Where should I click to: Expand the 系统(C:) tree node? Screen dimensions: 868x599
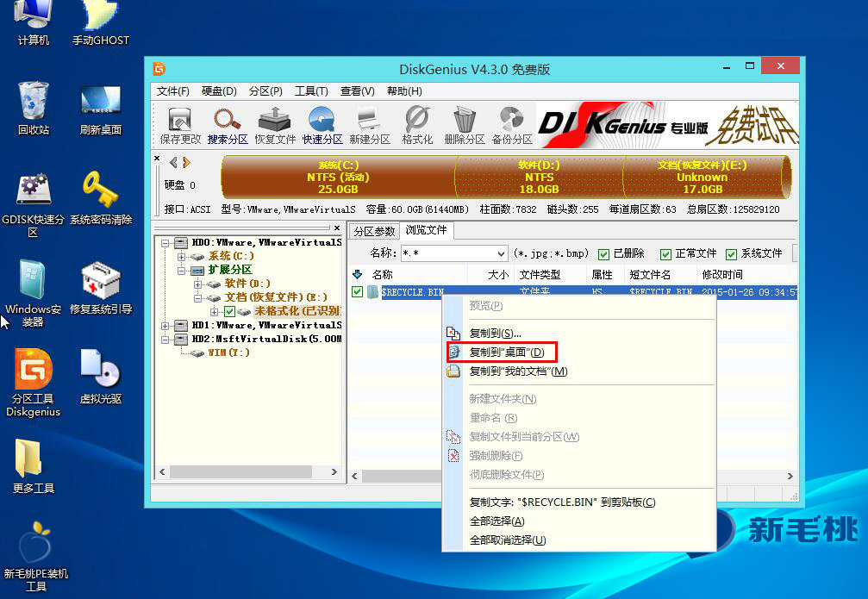coord(182,257)
